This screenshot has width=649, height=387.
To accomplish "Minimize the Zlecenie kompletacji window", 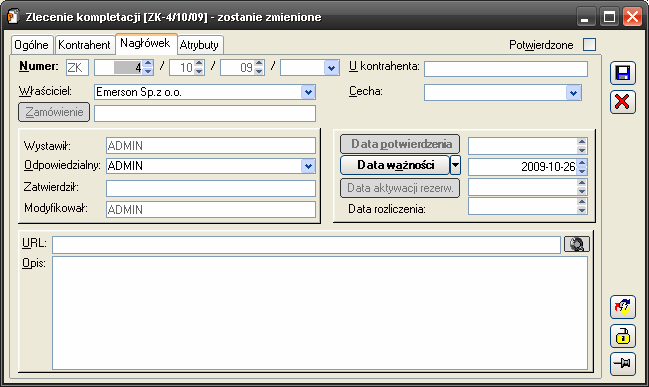I will click(x=585, y=17).
